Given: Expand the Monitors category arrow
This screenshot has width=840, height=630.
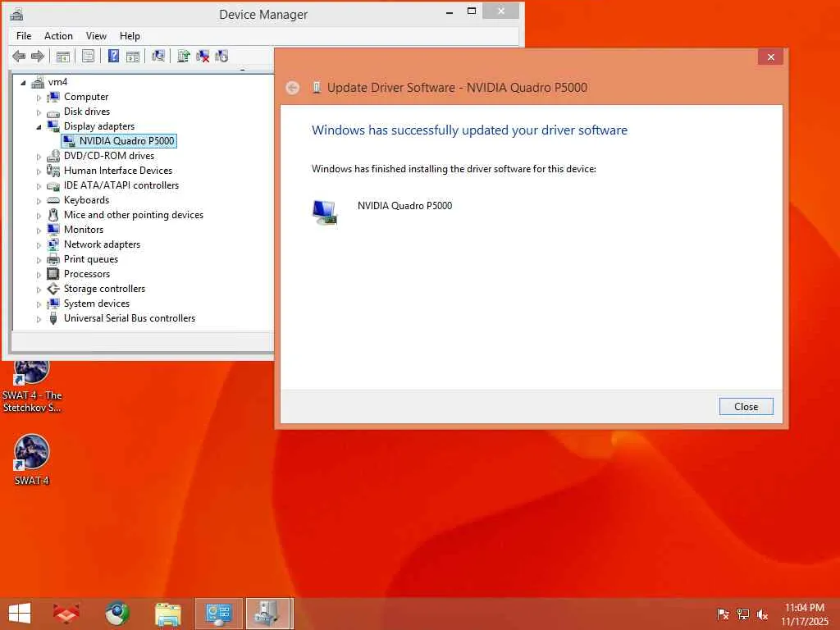Looking at the screenshot, I should click(39, 231).
